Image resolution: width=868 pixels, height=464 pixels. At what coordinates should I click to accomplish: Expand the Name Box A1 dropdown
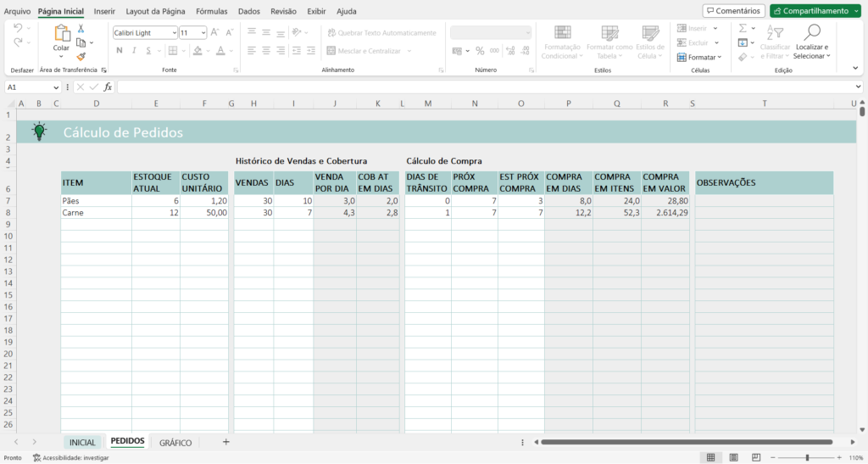56,87
